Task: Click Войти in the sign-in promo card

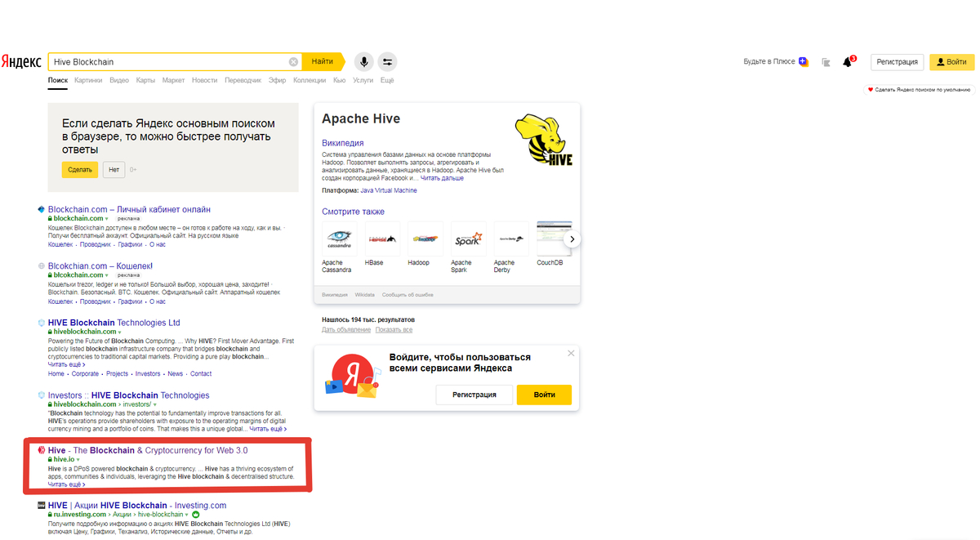Action: coord(544,395)
